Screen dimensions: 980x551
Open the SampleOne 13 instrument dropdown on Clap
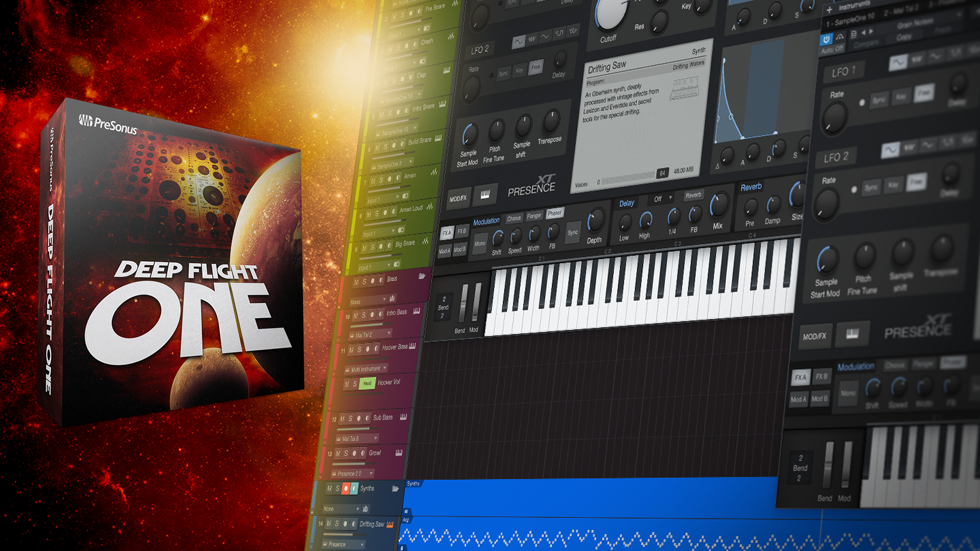[403, 96]
